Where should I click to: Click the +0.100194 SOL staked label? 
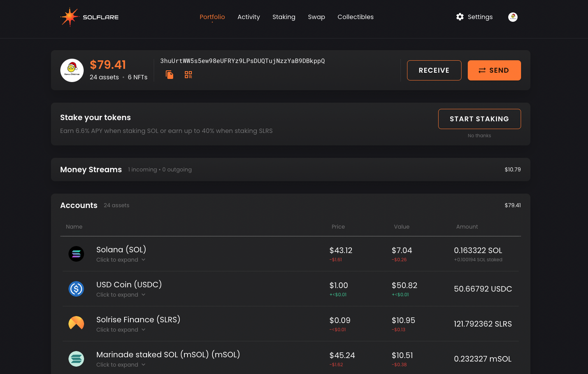click(478, 260)
